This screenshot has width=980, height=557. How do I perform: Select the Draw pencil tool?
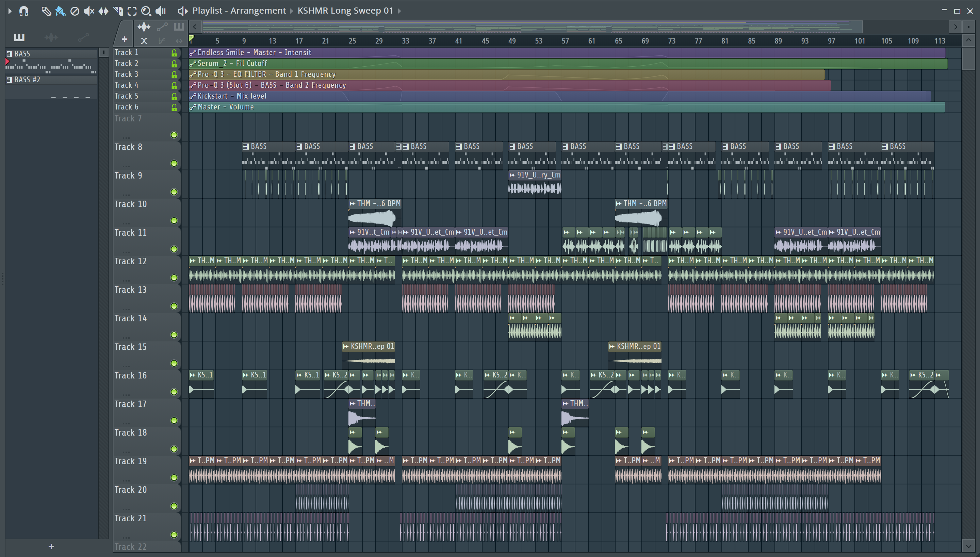46,11
